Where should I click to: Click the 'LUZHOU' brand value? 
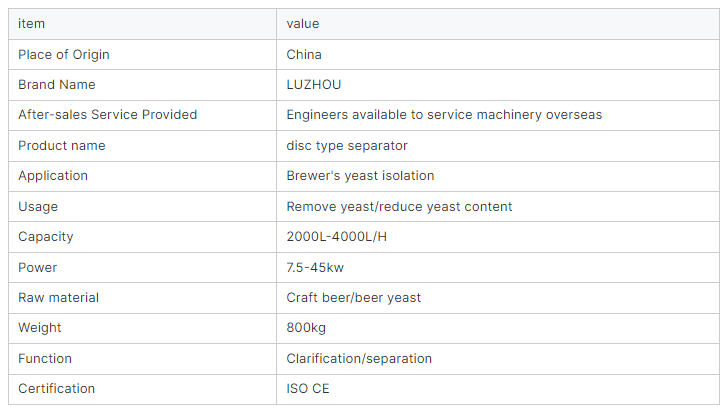(314, 85)
